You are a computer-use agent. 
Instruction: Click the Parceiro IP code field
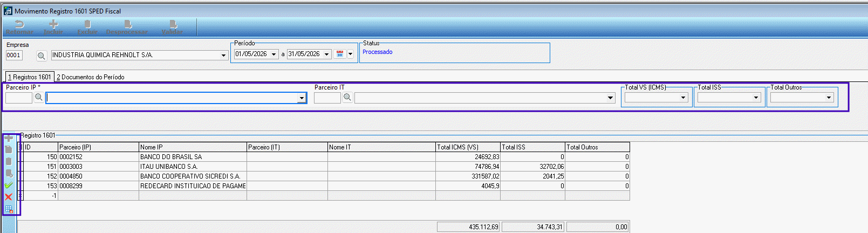click(x=19, y=98)
